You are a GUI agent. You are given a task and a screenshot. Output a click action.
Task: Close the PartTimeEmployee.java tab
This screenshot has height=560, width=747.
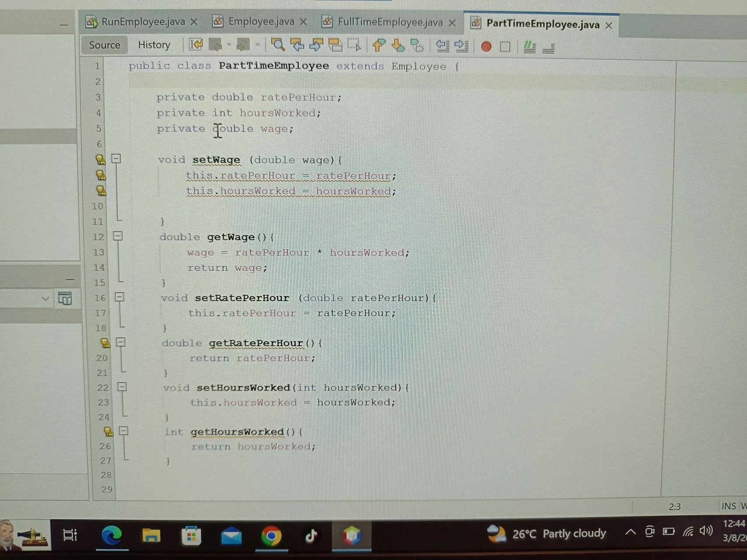point(609,25)
